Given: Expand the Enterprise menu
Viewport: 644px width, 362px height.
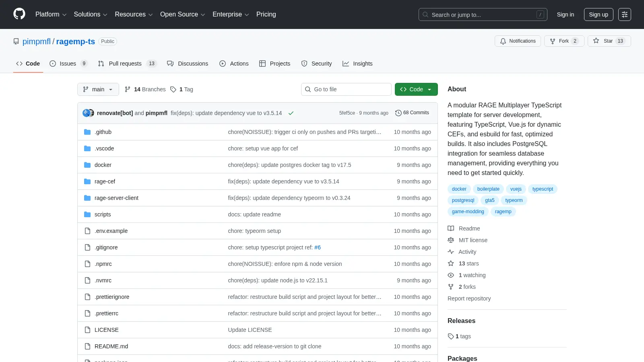Looking at the screenshot, I should click(231, 14).
